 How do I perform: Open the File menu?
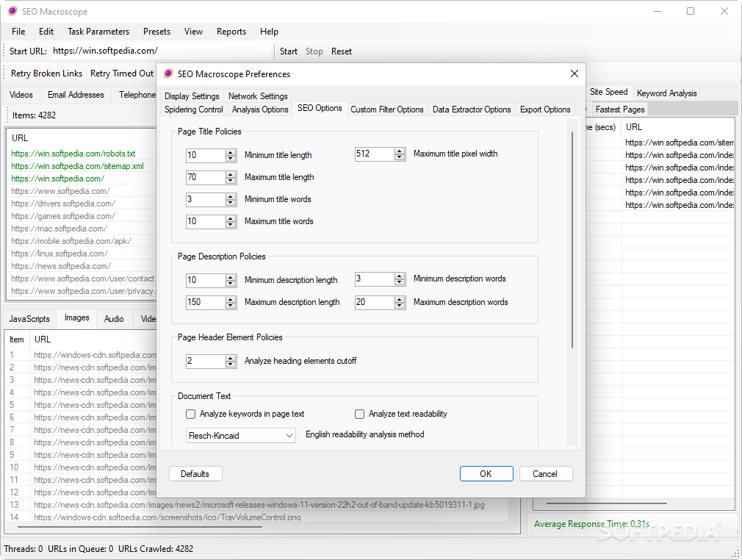point(18,32)
